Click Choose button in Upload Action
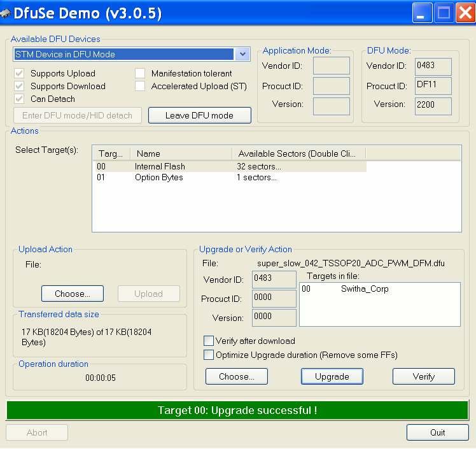 (73, 294)
